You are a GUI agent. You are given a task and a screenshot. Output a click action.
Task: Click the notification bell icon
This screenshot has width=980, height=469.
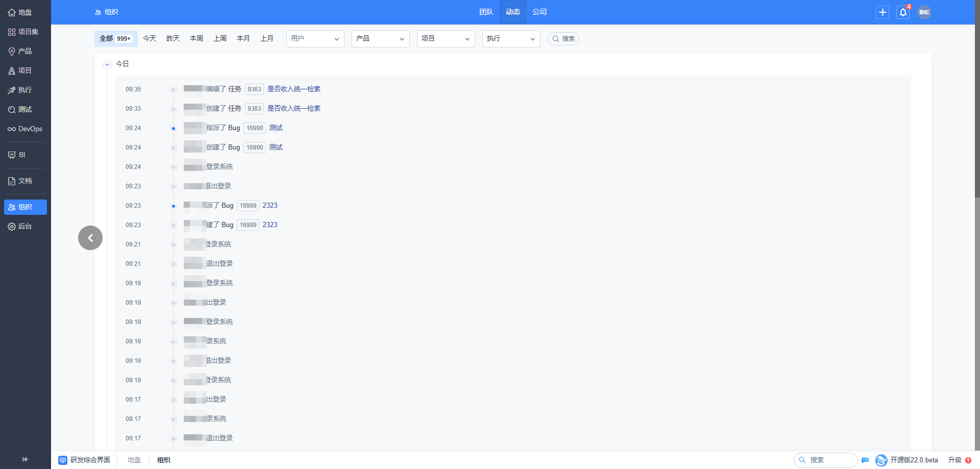pyautogui.click(x=903, y=13)
